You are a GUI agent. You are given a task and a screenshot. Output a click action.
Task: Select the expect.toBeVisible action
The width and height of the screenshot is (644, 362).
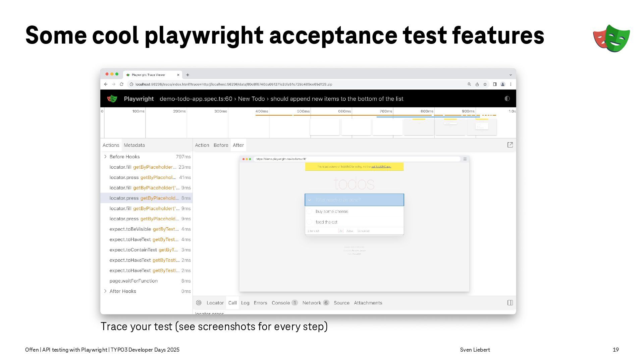(147, 229)
